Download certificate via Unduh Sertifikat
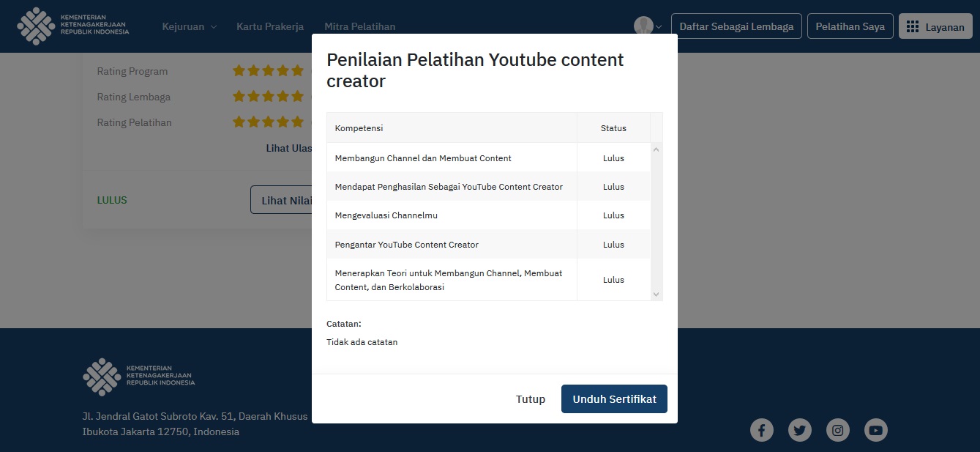 click(x=614, y=399)
